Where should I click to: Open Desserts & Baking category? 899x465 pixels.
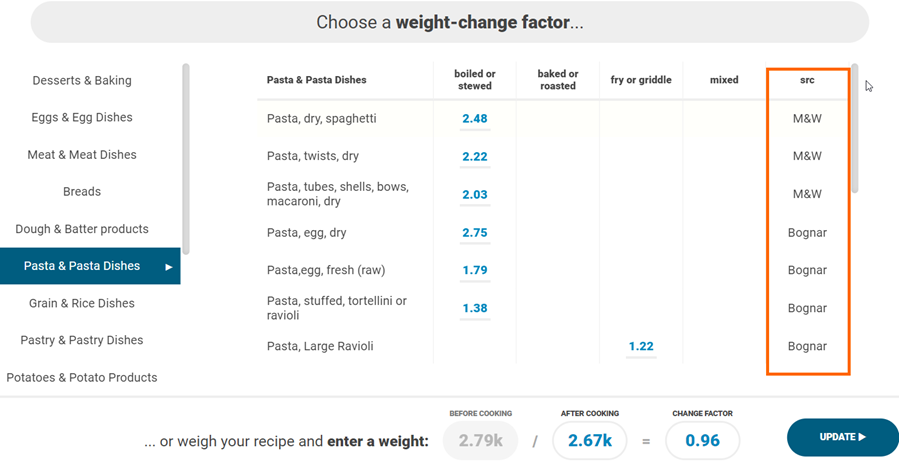(82, 80)
